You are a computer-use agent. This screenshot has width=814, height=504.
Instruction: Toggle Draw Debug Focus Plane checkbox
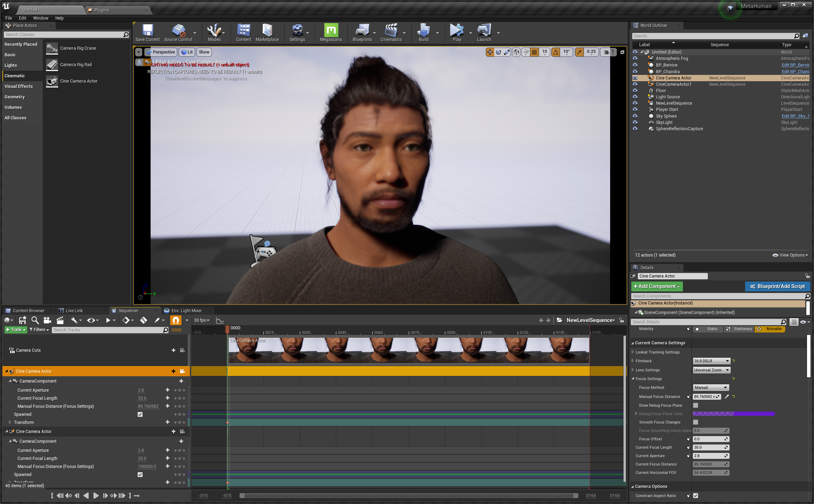696,405
